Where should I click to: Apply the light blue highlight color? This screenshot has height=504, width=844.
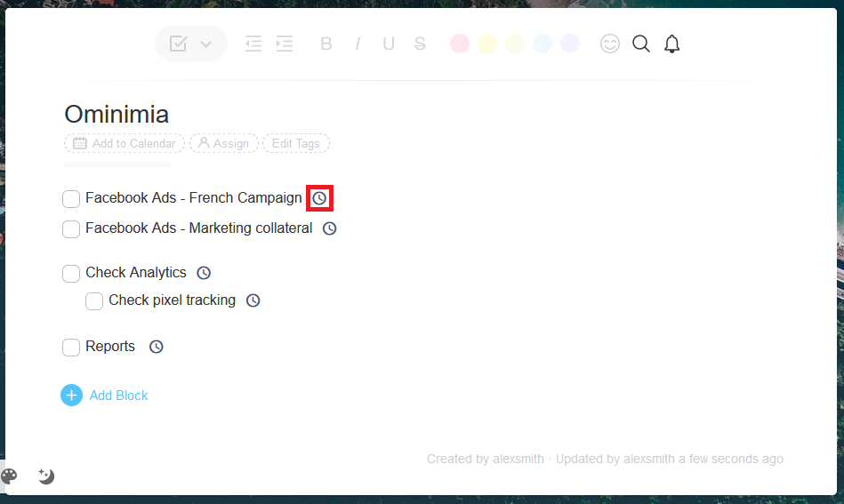(543, 44)
